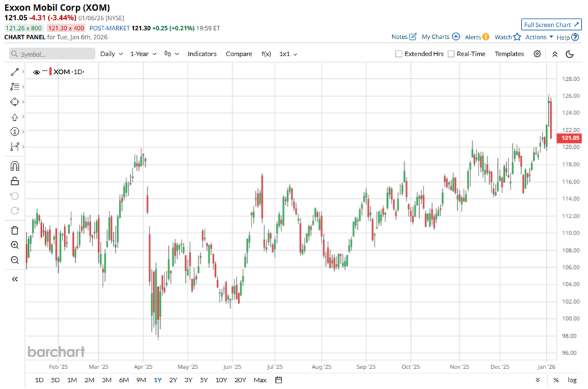Click the POST-MARKET quote label
Viewport: 588px width, 389px height.
[x=109, y=28]
